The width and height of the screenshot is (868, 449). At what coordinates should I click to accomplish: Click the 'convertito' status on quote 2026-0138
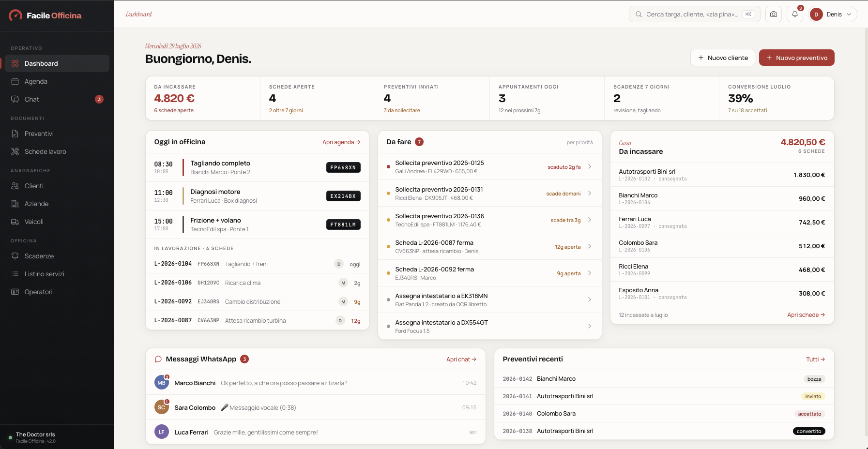[809, 431]
